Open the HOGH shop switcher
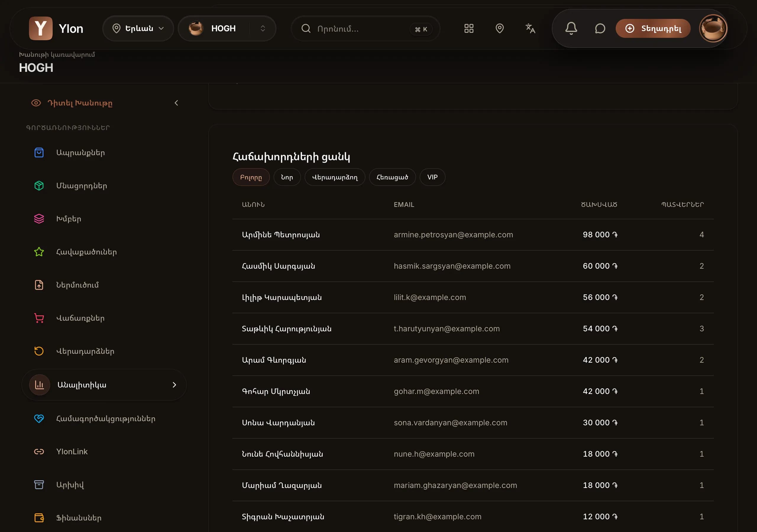 point(227,28)
